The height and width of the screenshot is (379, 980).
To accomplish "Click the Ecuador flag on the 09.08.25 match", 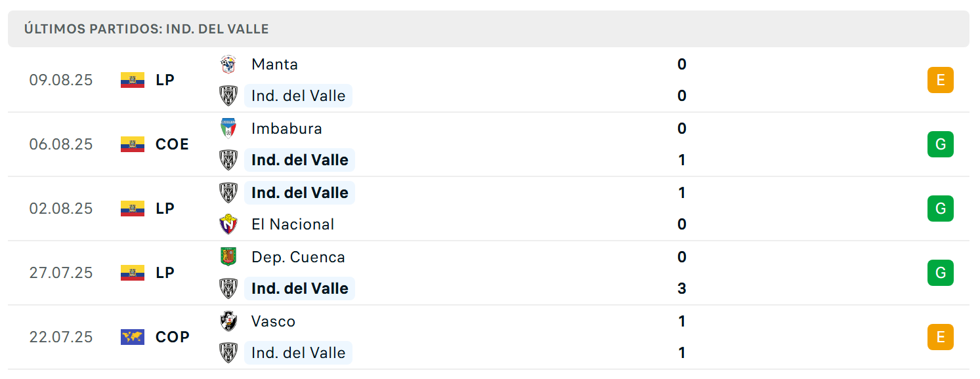I will coord(133,80).
